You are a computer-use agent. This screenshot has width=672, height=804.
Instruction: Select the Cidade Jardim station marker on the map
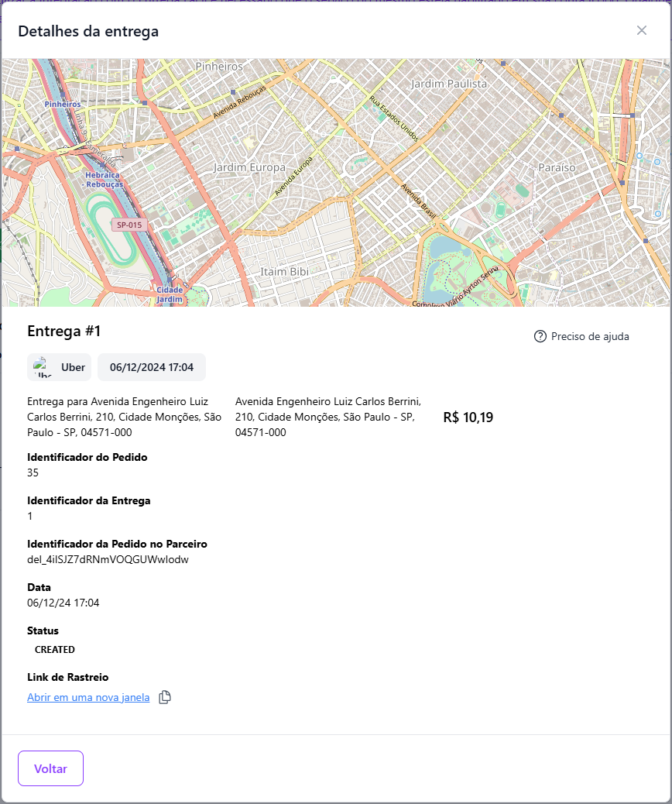pyautogui.click(x=170, y=294)
